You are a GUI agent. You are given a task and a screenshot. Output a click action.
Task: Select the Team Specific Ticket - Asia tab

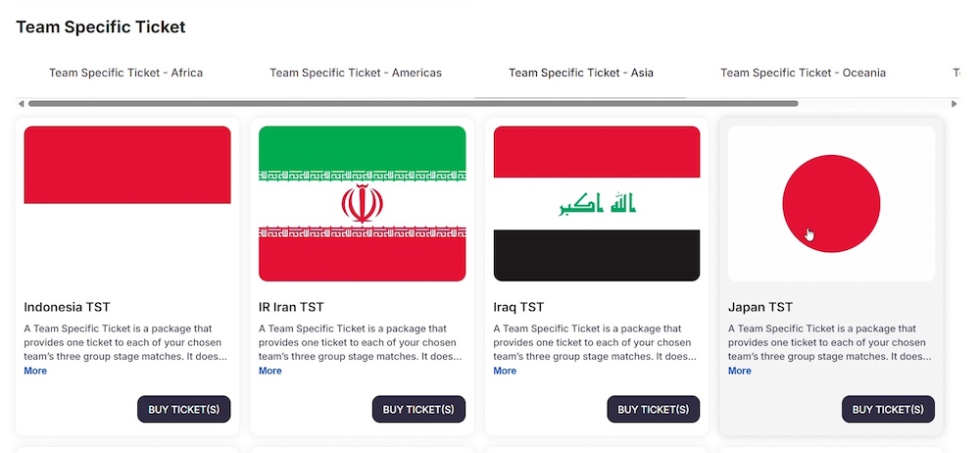(x=581, y=73)
